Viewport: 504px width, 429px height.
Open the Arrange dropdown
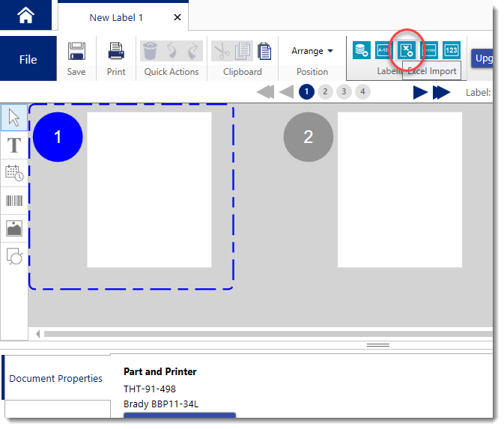click(x=312, y=51)
